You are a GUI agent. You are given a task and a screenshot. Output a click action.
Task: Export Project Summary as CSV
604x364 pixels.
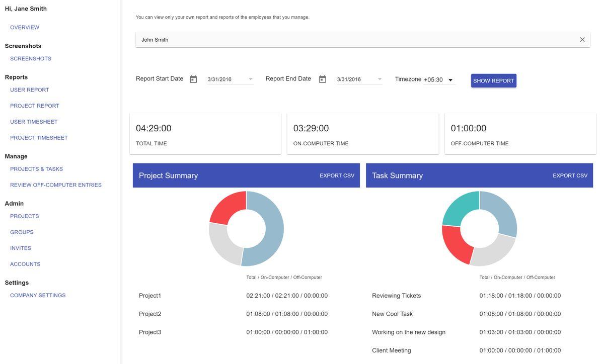tap(337, 175)
